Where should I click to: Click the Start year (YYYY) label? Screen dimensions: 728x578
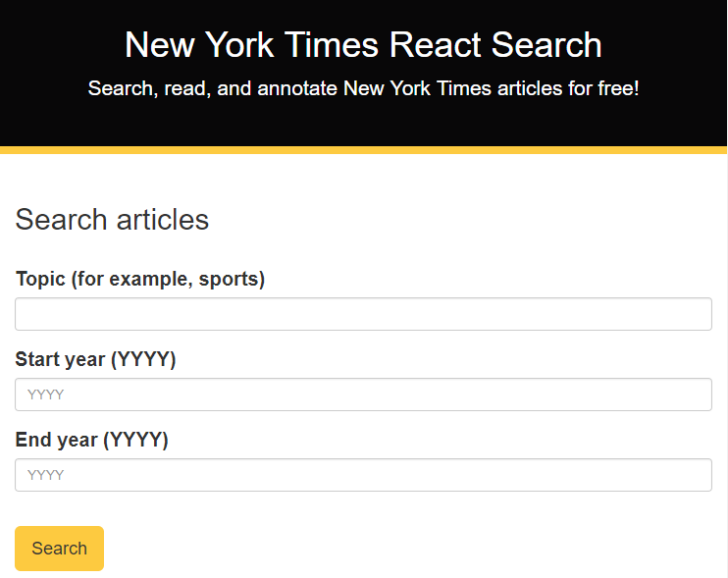95,359
